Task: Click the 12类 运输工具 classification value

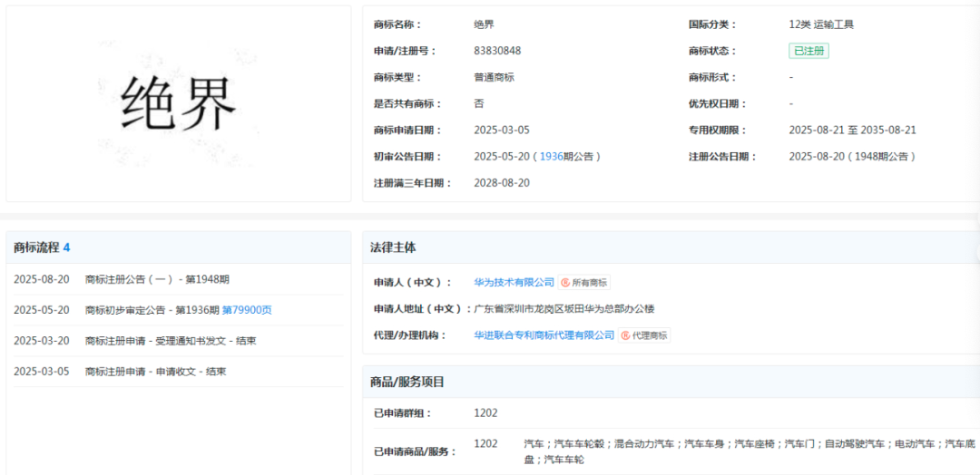Action: [x=821, y=25]
